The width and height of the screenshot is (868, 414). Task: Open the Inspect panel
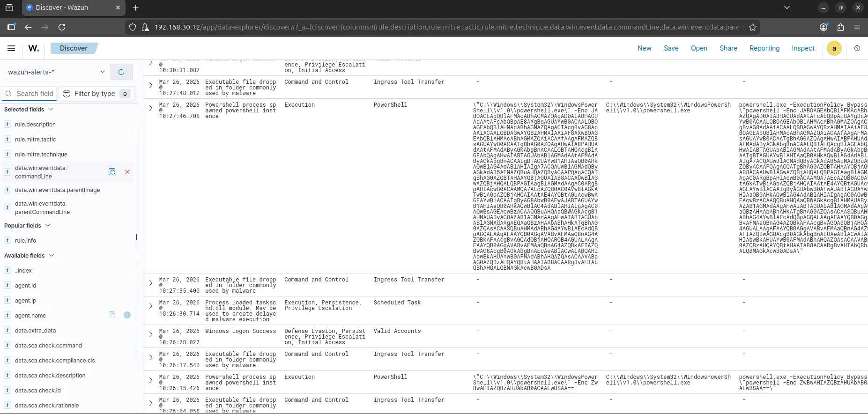point(803,48)
